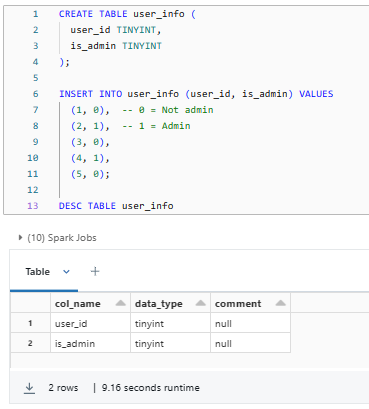Click the comment column header
369x409 pixels.
pyautogui.click(x=250, y=303)
